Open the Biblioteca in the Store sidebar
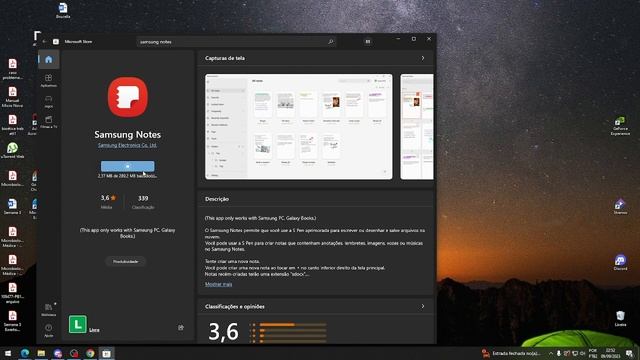 [49, 309]
